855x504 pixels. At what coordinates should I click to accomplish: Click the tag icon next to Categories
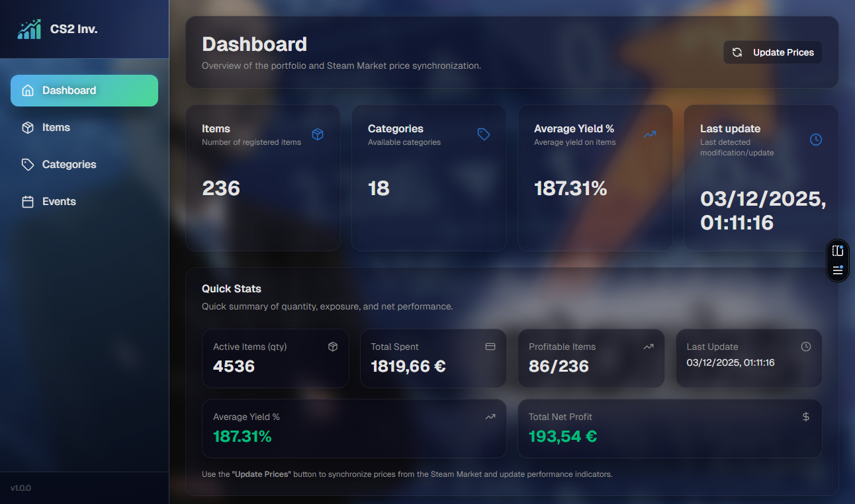click(28, 164)
